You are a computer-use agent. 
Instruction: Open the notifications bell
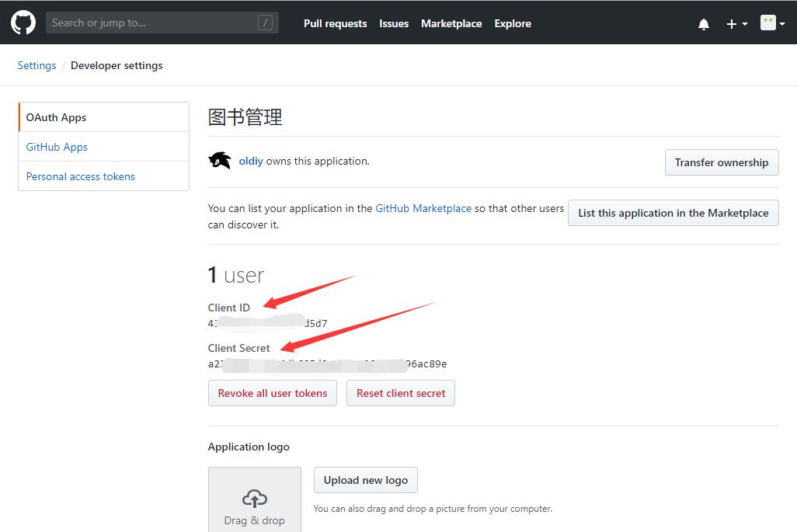(704, 24)
